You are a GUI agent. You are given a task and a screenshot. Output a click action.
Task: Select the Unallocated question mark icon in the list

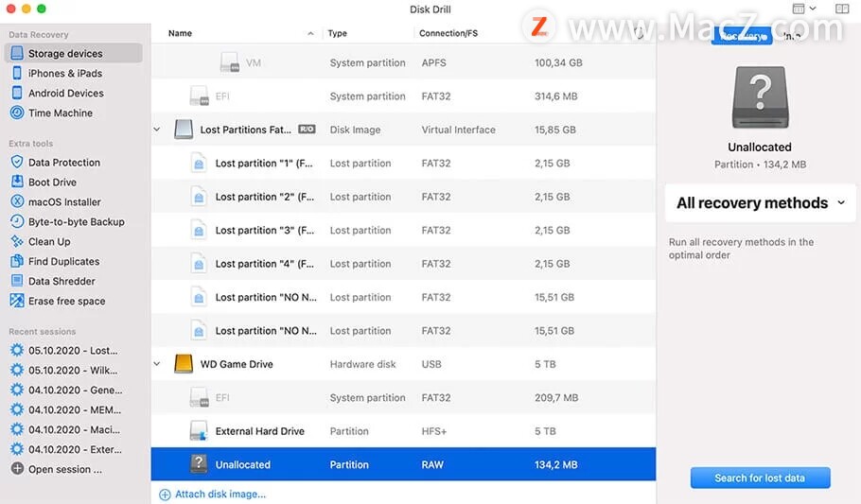pos(199,464)
